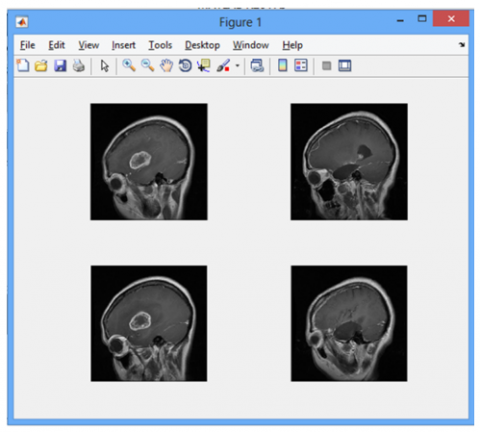
Task: Insert a colorbar from the toolbar
Action: point(283,66)
